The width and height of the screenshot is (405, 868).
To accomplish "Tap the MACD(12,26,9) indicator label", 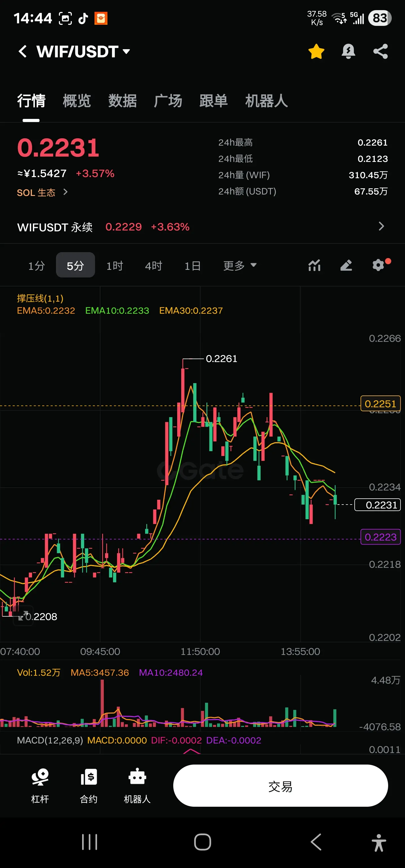I will click(x=50, y=740).
